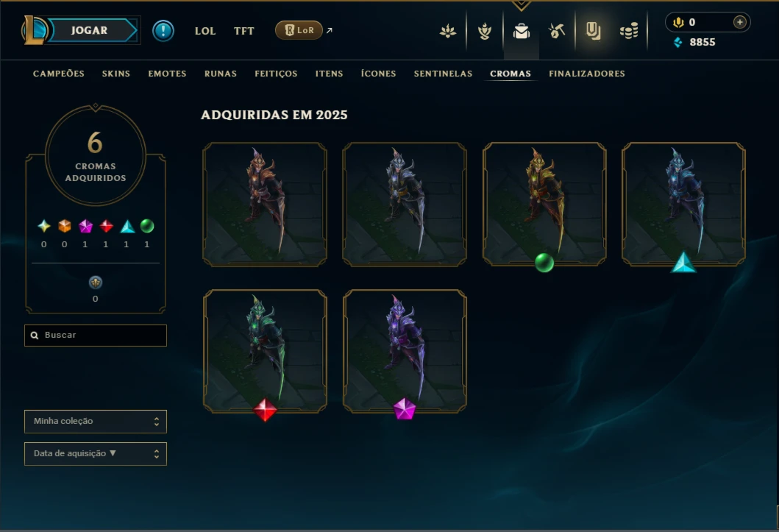This screenshot has width=779, height=532.
Task: Filter by purple Tanzanite gem icon
Action: [85, 226]
